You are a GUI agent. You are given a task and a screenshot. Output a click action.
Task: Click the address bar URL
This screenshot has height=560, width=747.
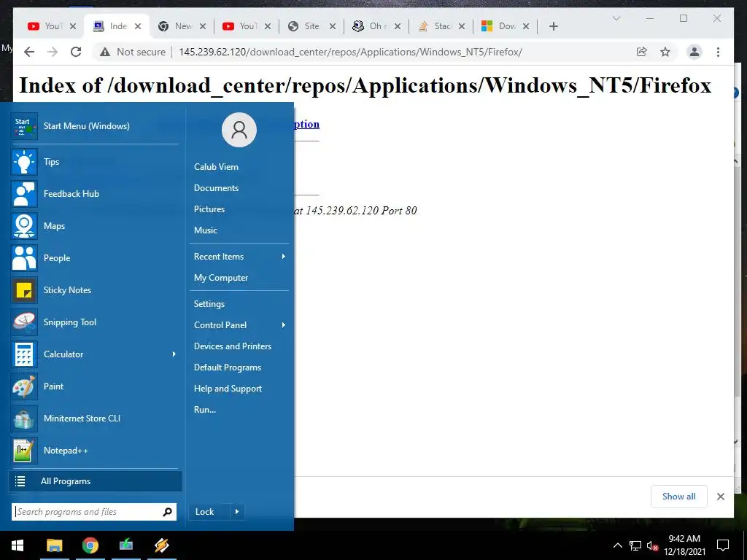coord(350,52)
